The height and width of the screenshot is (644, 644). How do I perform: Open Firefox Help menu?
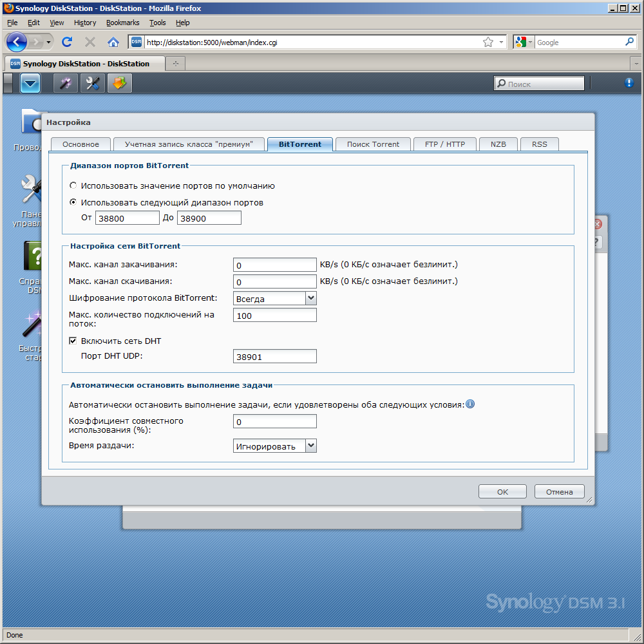pos(183,23)
